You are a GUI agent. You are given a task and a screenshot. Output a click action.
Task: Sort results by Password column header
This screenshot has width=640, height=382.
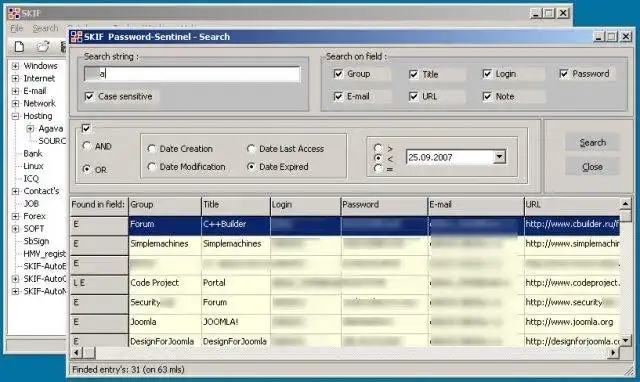384,205
